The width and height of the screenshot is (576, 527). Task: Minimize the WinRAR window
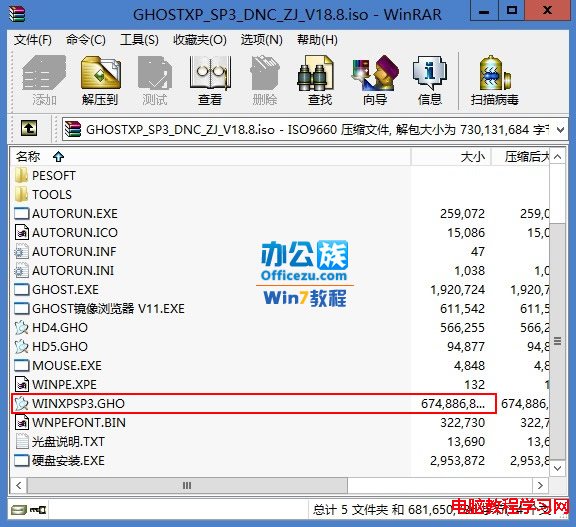484,11
